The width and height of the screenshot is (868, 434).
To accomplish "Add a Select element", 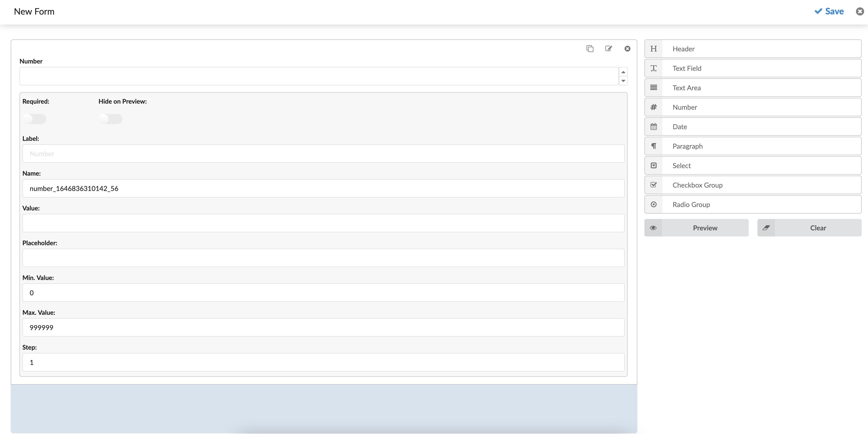I will pos(753,166).
